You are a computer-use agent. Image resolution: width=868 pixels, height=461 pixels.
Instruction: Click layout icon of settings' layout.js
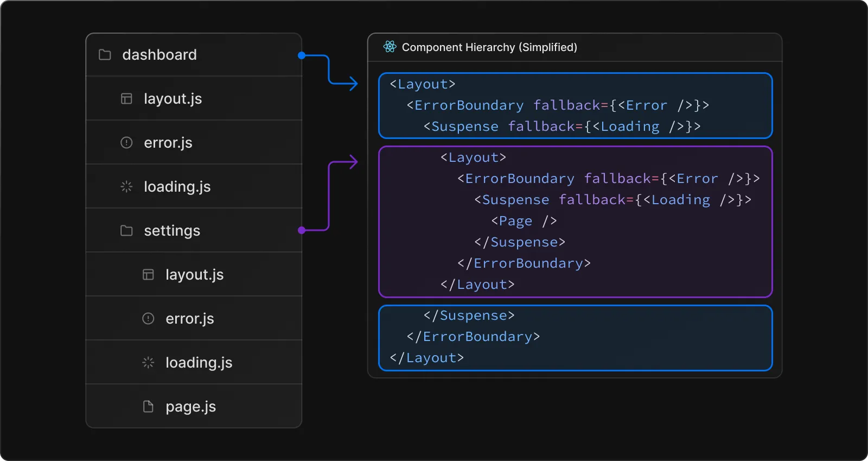click(148, 275)
